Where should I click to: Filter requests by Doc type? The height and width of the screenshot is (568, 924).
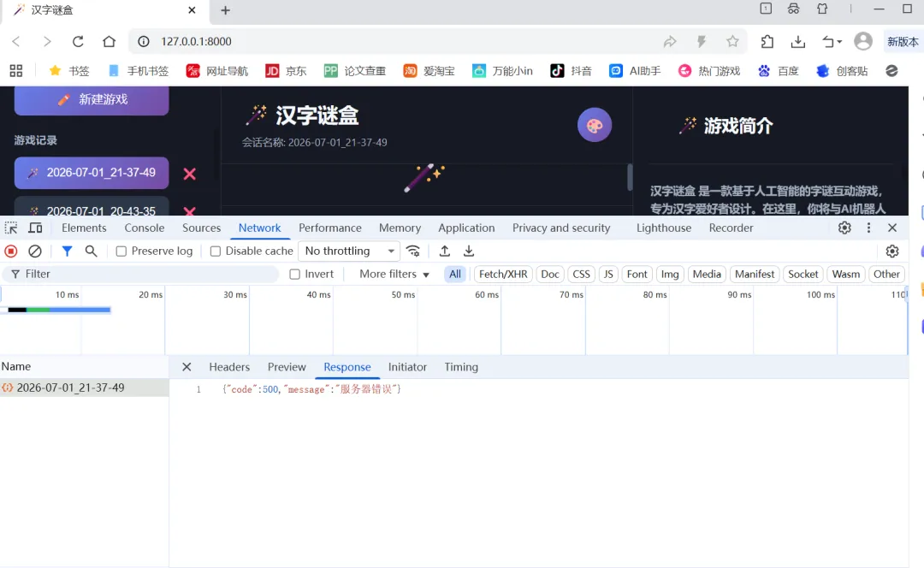550,274
